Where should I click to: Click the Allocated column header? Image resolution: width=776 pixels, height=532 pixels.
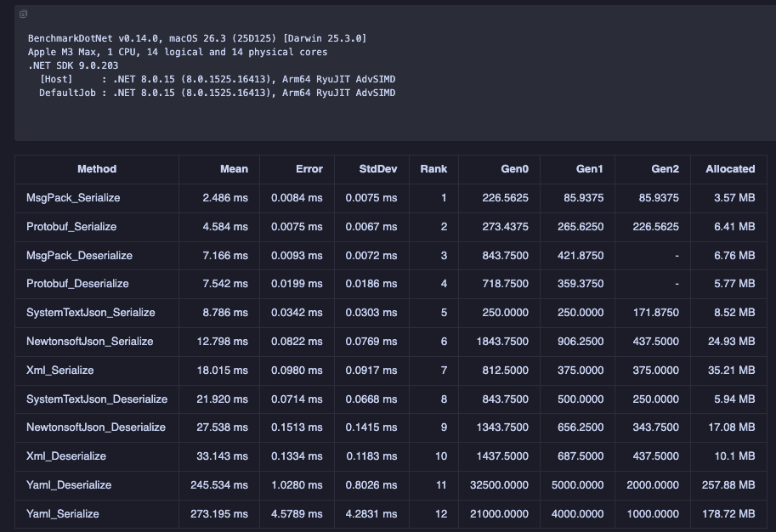729,169
